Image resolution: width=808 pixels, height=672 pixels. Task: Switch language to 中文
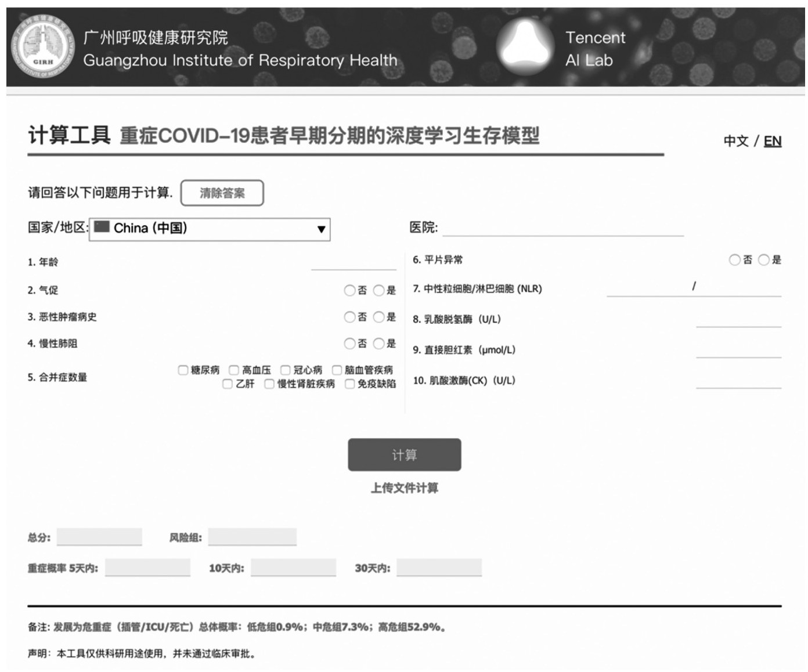[735, 141]
